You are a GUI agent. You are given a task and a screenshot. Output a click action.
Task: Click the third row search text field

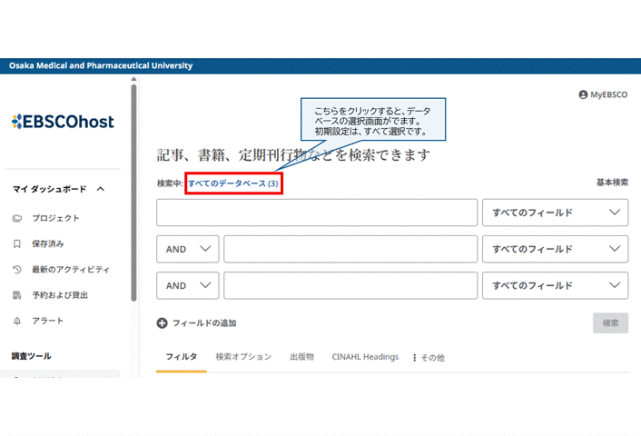click(350, 285)
